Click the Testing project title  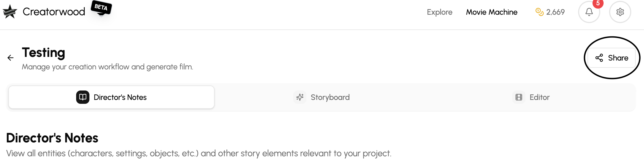tap(43, 52)
